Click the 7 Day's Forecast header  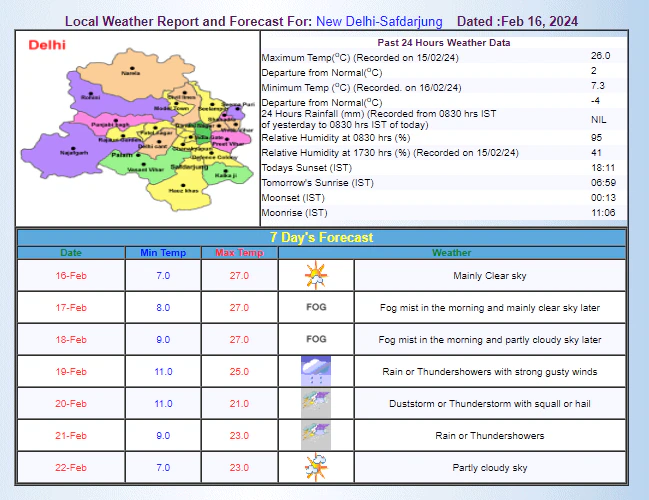click(321, 237)
